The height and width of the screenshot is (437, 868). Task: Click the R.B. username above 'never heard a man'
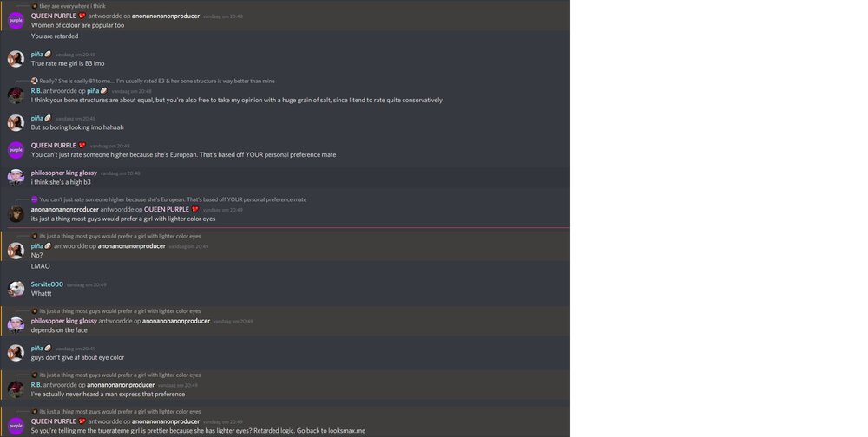(x=36, y=385)
